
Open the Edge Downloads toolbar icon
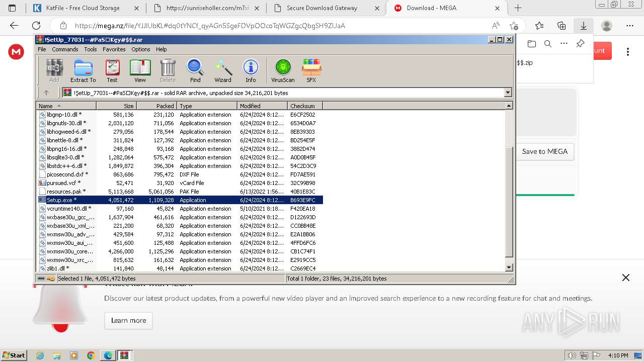583,26
